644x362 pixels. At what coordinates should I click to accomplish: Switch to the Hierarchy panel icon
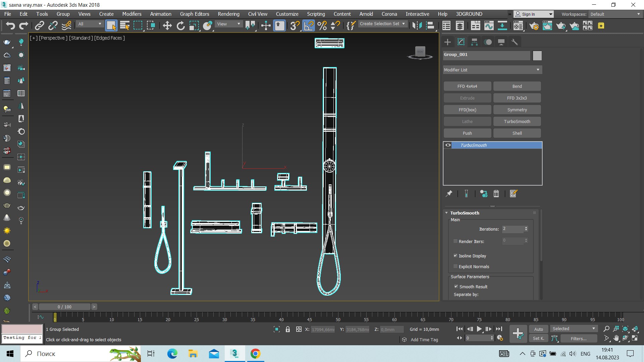474,42
